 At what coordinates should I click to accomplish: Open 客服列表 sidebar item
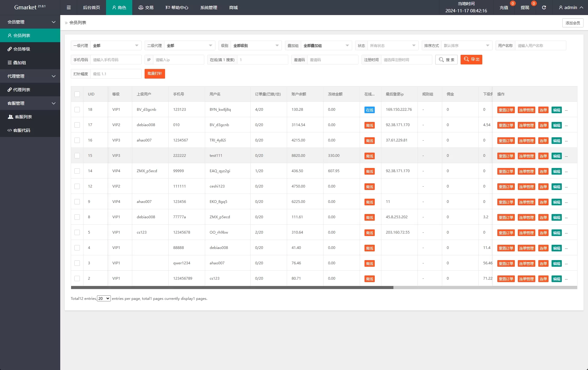coord(23,117)
